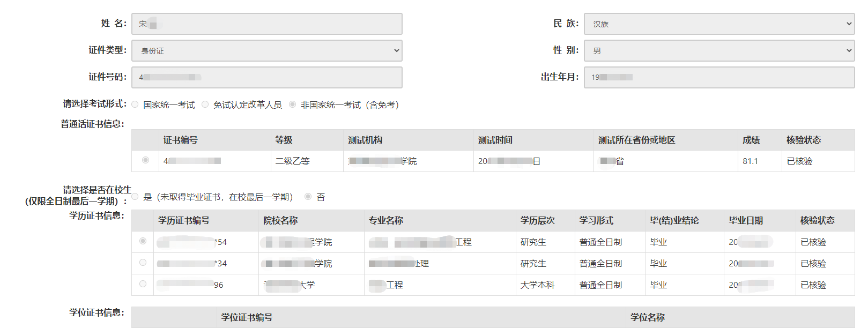Click the 学位证书编号 column header
868x328 pixels.
247,317
